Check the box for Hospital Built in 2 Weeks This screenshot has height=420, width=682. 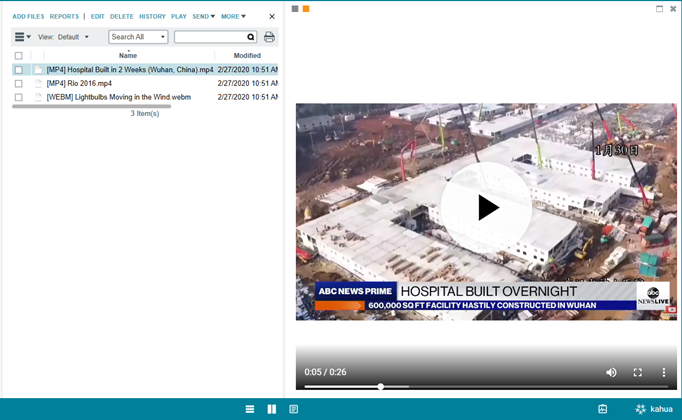click(x=18, y=70)
